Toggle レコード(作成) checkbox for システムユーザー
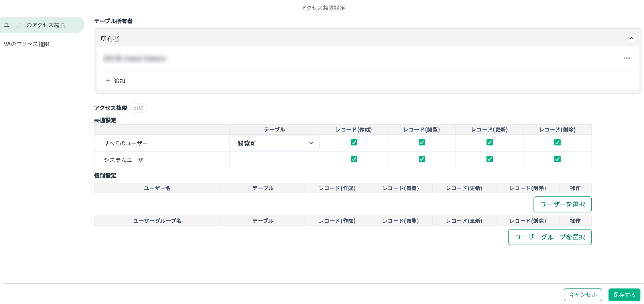This screenshot has width=644, height=304. click(354, 159)
